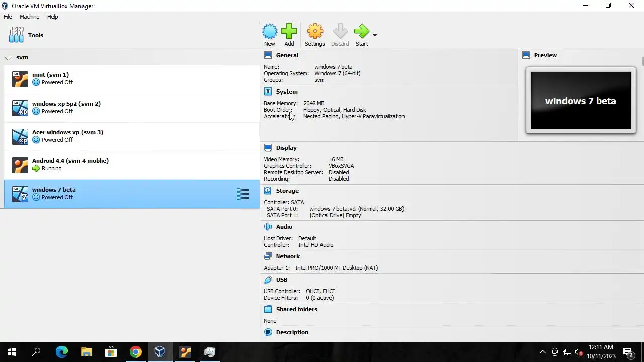Screen dimensions: 644x362
Task: Click the Add machine icon
Action: [289, 32]
